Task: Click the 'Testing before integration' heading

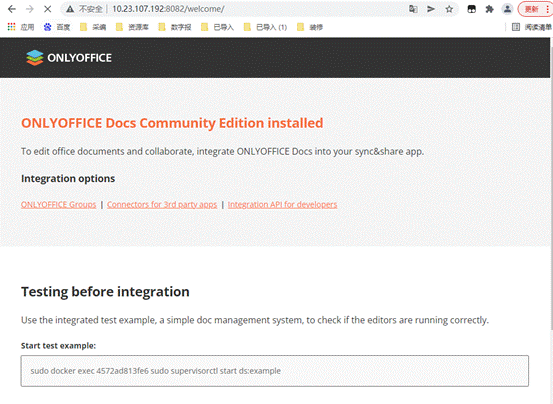Action: click(105, 292)
